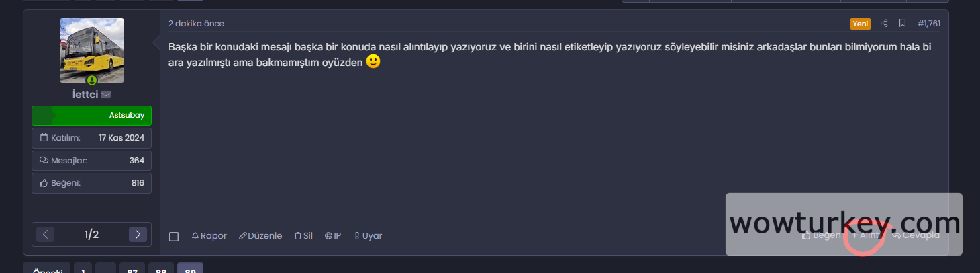Click the IP globe button
This screenshot has height=273, width=980.
click(333, 236)
